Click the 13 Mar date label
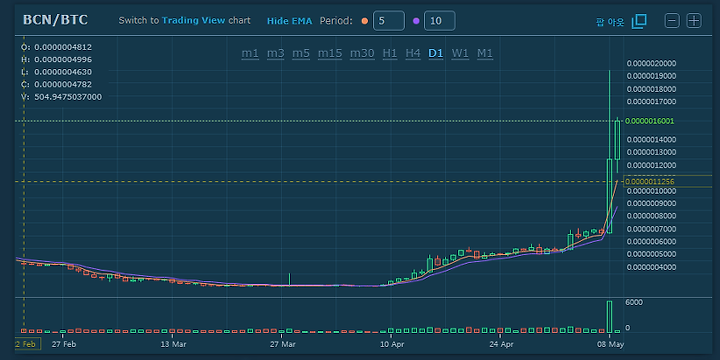 [173, 343]
